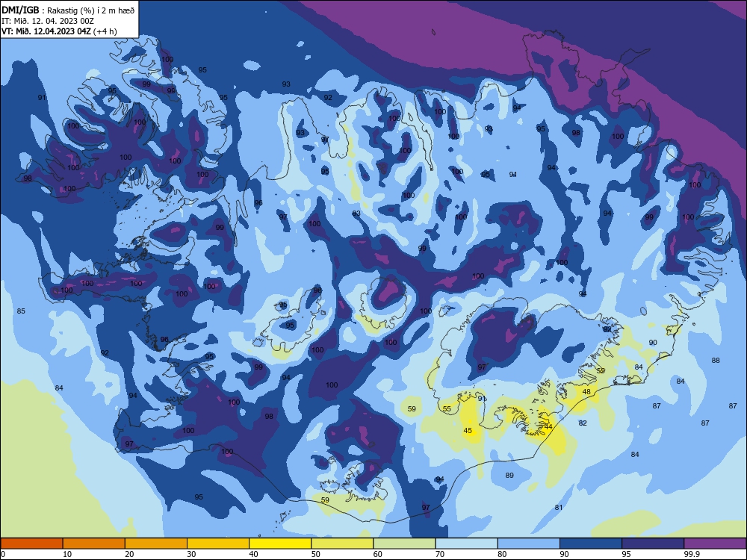
Task: Click the humidity value '82' on the map
Action: pos(583,423)
